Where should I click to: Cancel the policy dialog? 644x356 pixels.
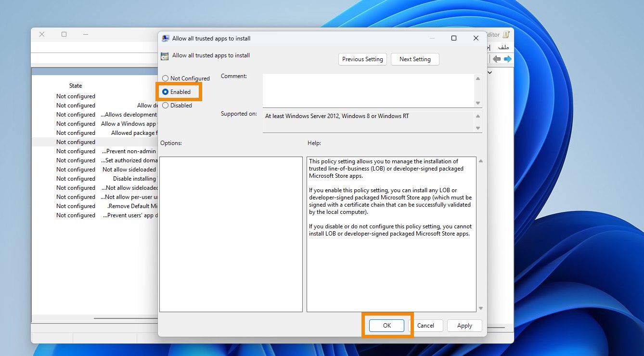click(x=425, y=326)
